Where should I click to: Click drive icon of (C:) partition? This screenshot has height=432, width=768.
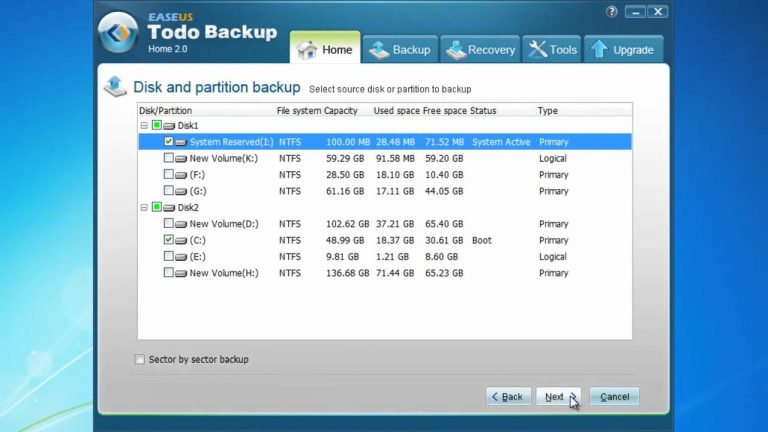coord(181,240)
